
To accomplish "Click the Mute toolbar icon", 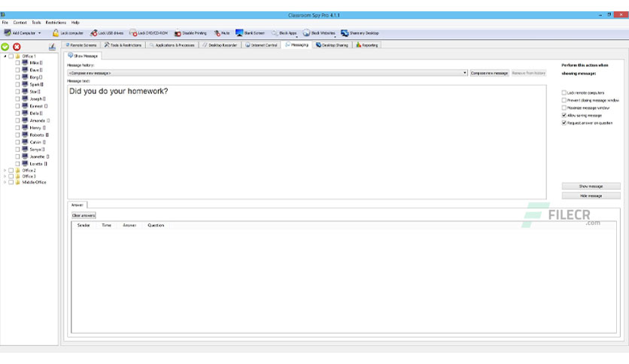I will click(217, 33).
